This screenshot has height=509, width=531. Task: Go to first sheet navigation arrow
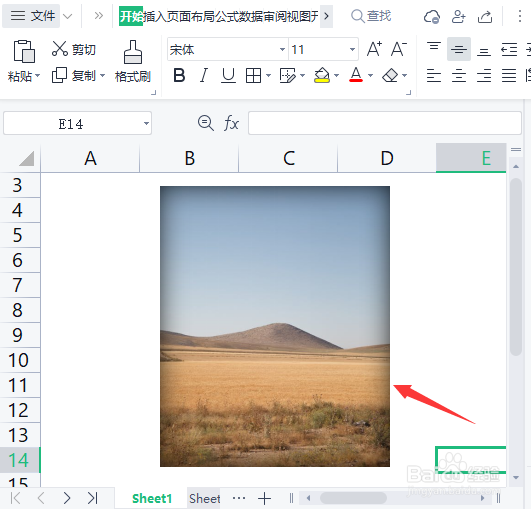click(x=16, y=498)
